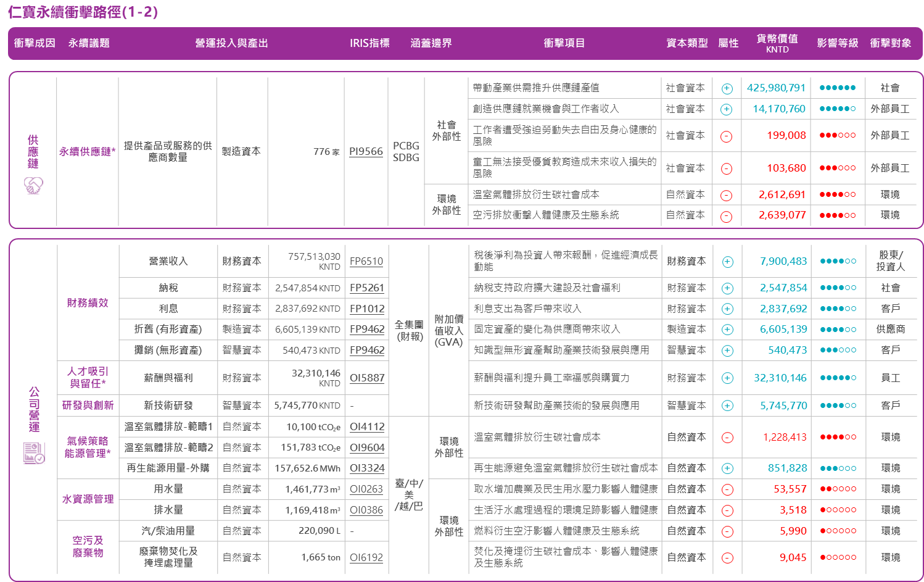Click the 附加價值收入(GVA) cell
This screenshot has width=924, height=582.
click(448, 330)
